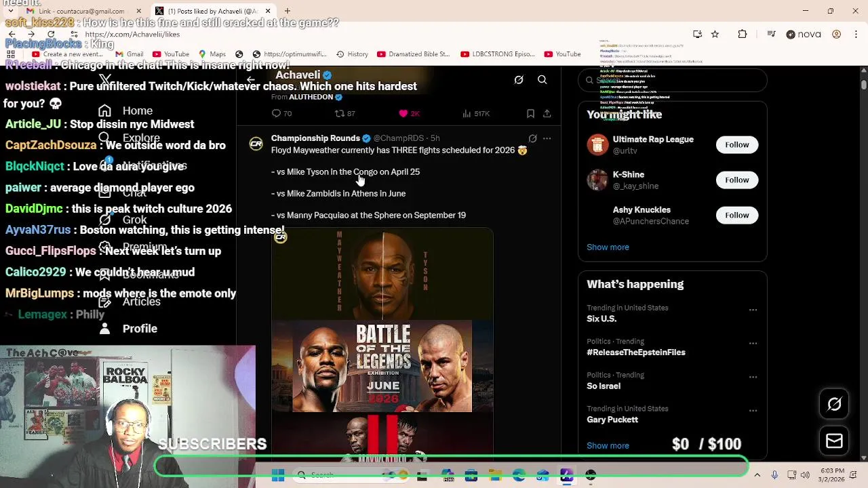Click the browser address bar URL
Screen dimensions: 868x488
pos(132,34)
